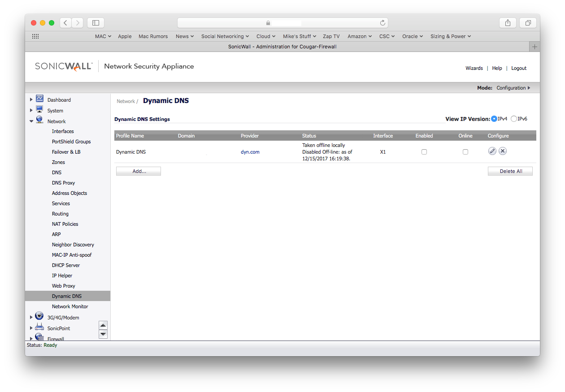Open Network Monitor in sidebar

coord(70,306)
